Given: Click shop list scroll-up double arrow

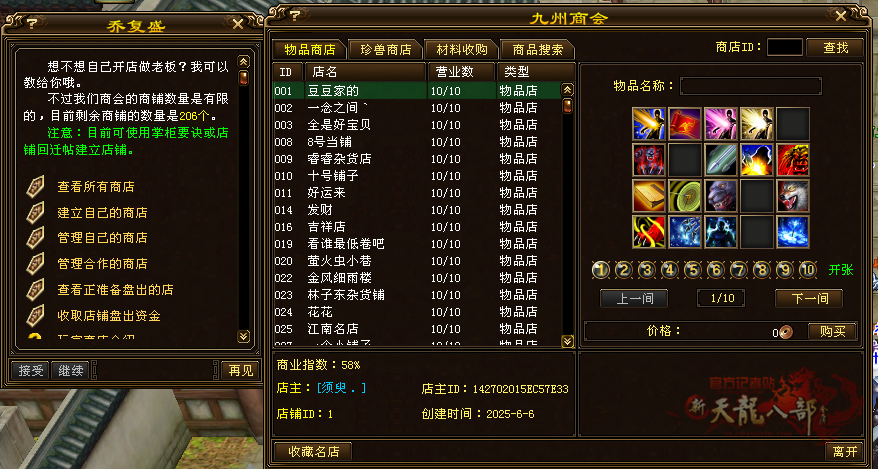Looking at the screenshot, I should click(567, 90).
